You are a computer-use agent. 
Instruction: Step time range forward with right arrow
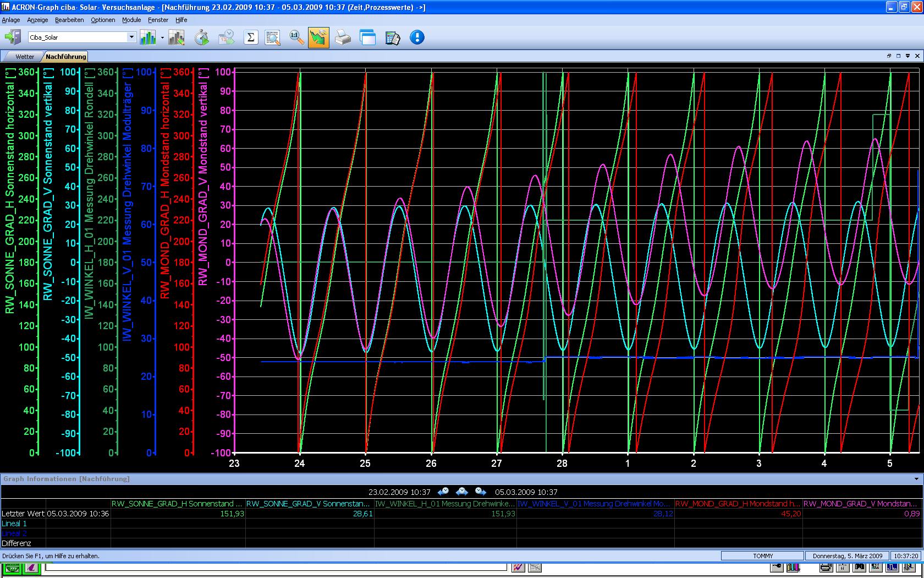click(481, 492)
